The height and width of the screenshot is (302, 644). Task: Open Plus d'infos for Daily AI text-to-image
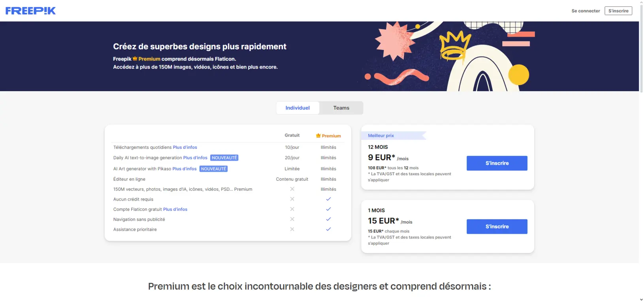(x=195, y=158)
